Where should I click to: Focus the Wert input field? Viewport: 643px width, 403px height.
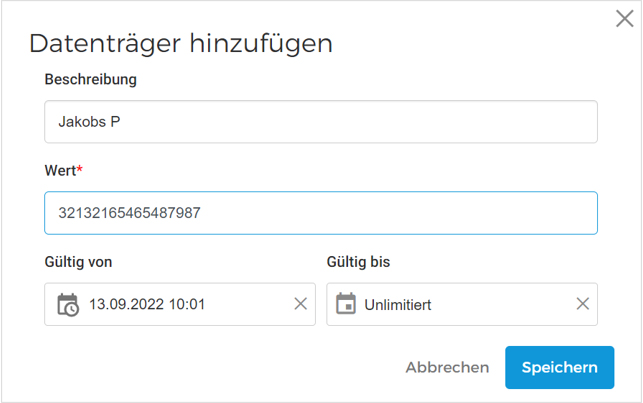click(x=321, y=213)
